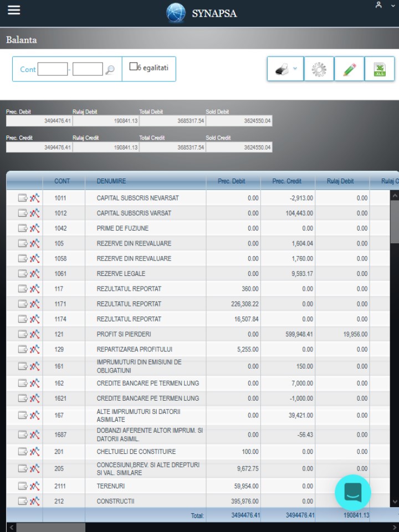Open the user account menu
This screenshot has height=532, width=399.
click(x=378, y=5)
